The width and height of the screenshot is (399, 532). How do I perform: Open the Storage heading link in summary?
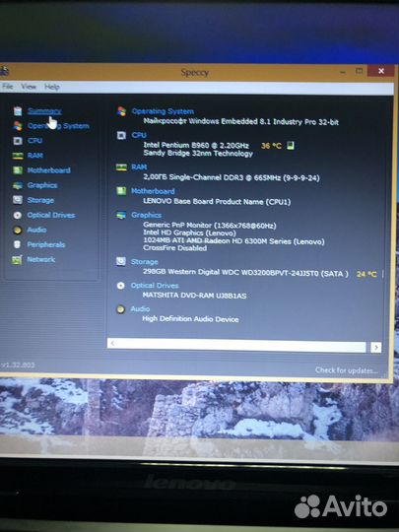point(145,262)
